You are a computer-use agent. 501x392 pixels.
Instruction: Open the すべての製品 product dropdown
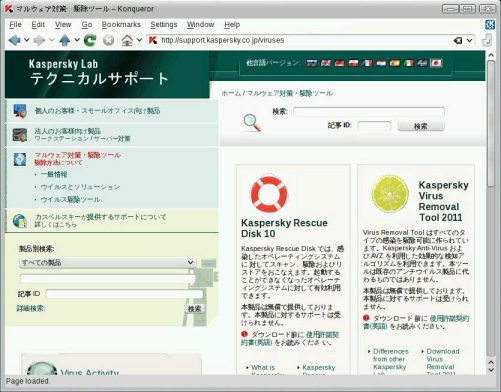coord(108,263)
